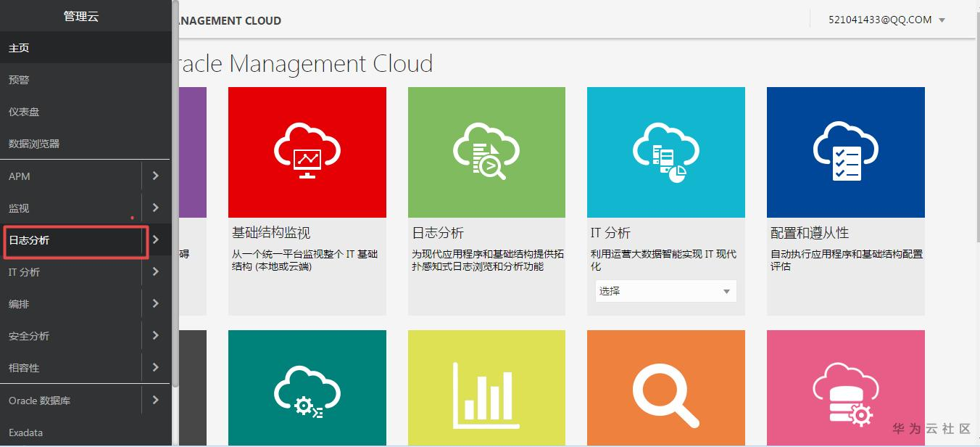Click the 基础结构监视 tile title
The width and height of the screenshot is (980, 447).
(x=271, y=233)
